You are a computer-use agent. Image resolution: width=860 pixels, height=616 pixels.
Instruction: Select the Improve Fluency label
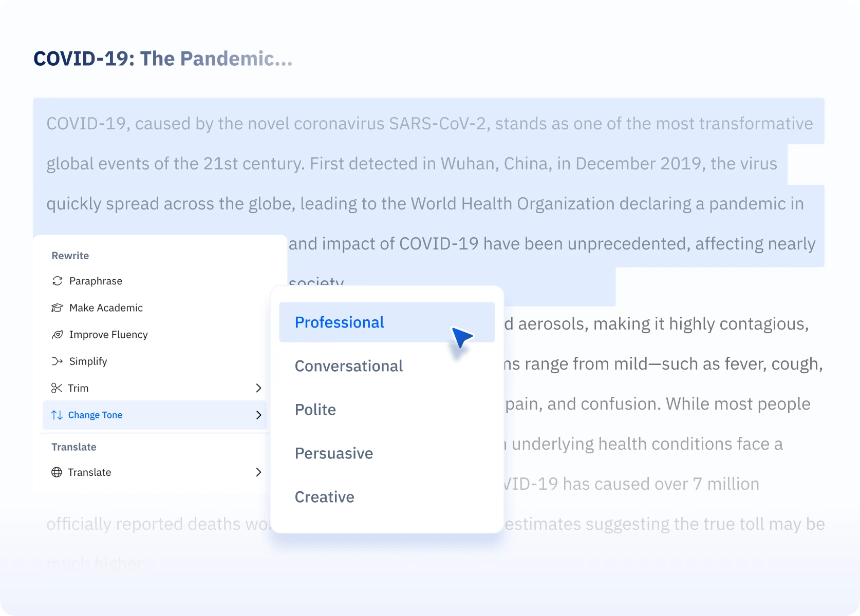[108, 335]
